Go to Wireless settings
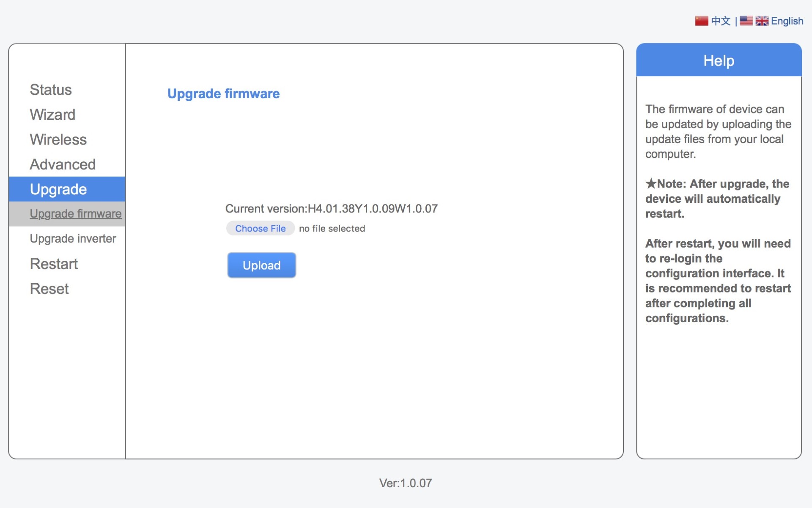Viewport: 812px width, 508px height. click(x=58, y=140)
